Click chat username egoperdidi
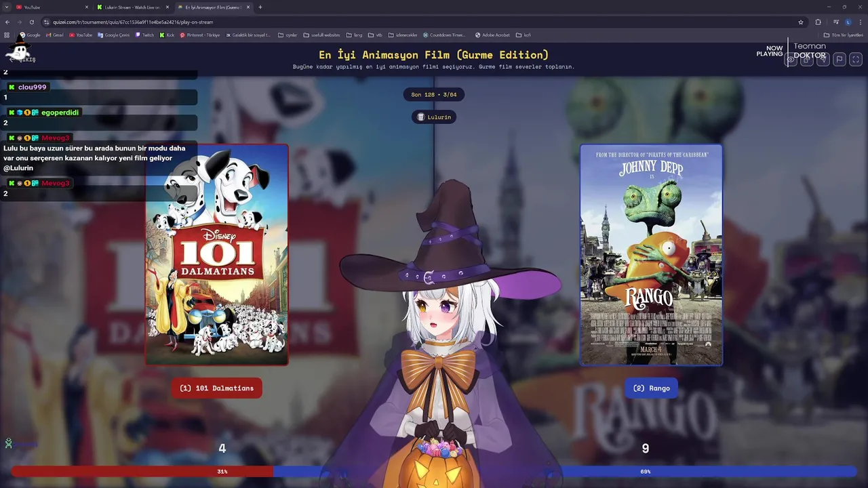The width and height of the screenshot is (868, 488). (60, 113)
